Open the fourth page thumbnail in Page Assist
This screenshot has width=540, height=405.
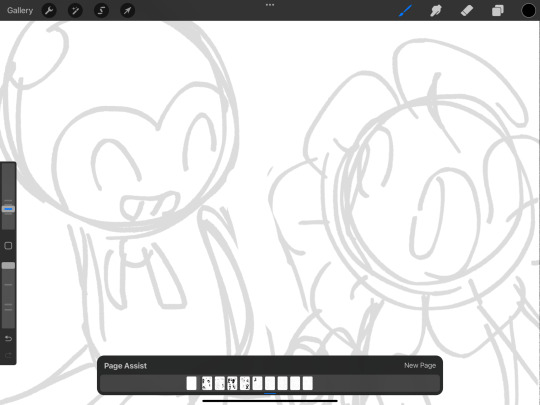click(232, 383)
